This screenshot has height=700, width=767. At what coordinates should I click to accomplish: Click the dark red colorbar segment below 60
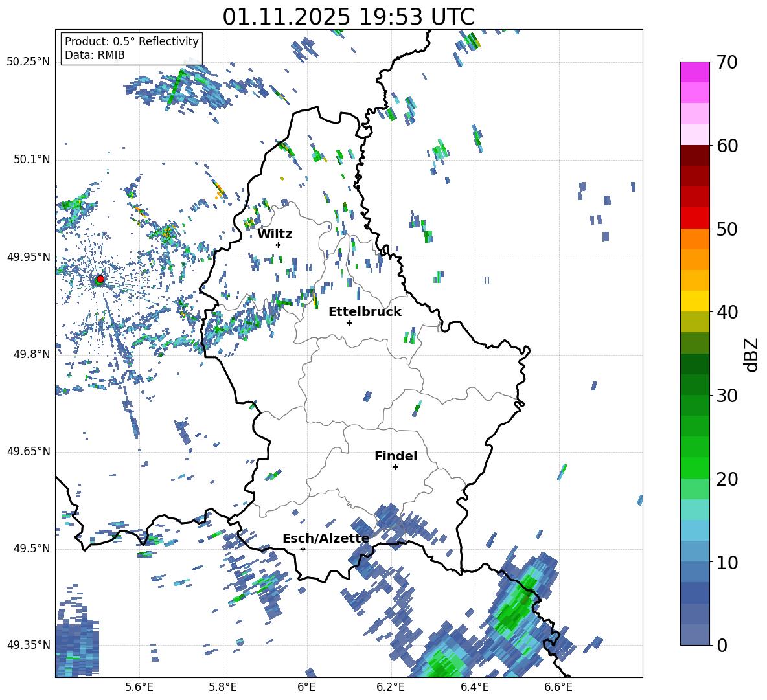click(x=694, y=155)
